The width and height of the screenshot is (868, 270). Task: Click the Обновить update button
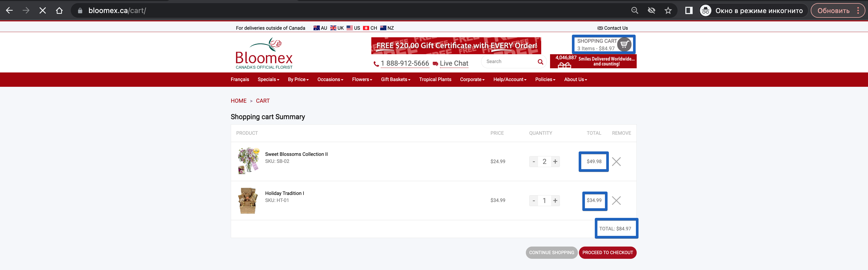click(x=833, y=10)
